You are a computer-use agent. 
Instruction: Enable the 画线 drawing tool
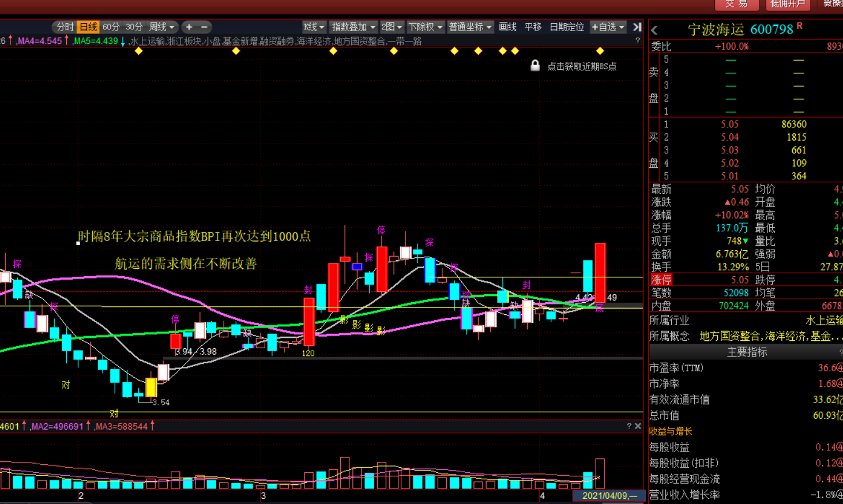point(507,27)
